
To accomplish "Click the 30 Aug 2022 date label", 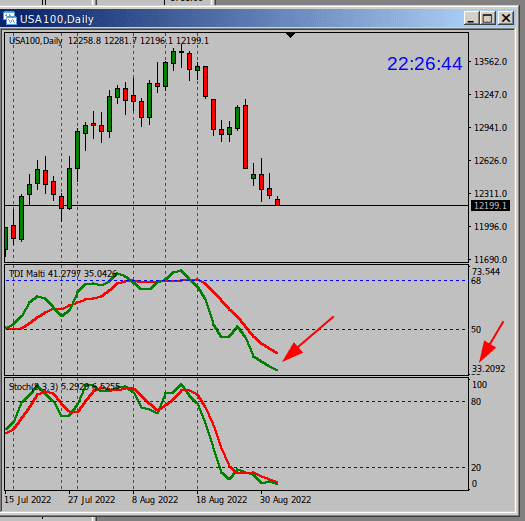I will [x=286, y=500].
